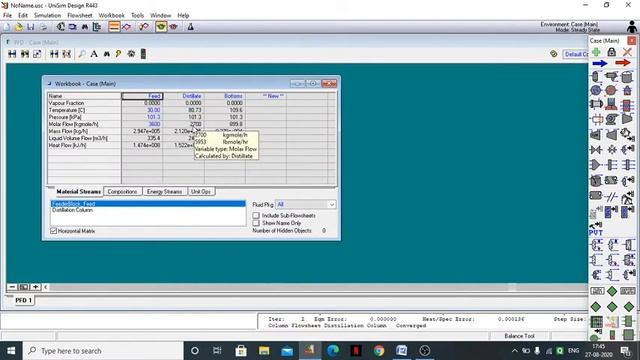Select the blue material stream arrow
Viewport: 640px width, 360px height.
pyautogui.click(x=600, y=63)
